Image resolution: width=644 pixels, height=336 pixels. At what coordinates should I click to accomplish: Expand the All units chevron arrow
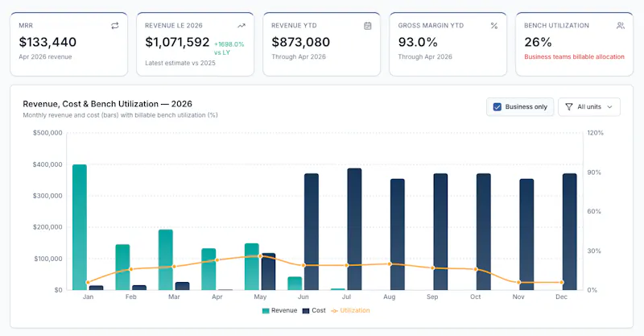tap(610, 107)
